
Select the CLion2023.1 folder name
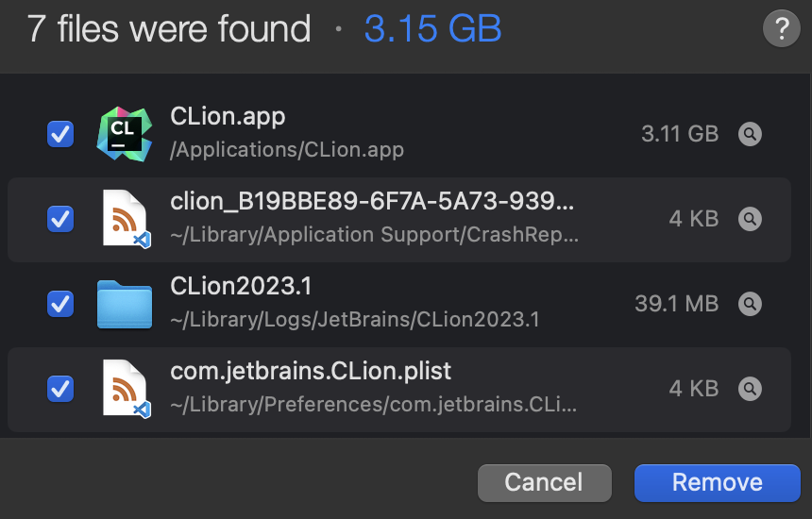click(x=241, y=287)
